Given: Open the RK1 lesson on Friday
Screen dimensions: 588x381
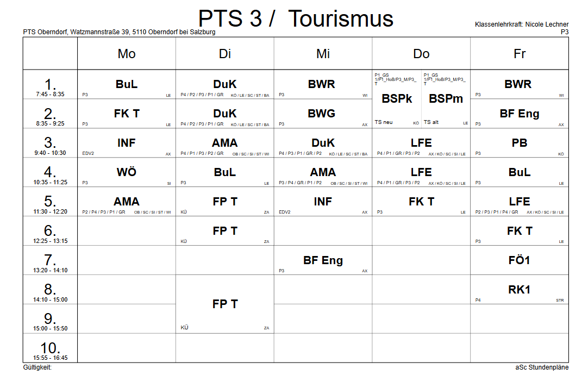Looking at the screenshot, I should point(520,290).
